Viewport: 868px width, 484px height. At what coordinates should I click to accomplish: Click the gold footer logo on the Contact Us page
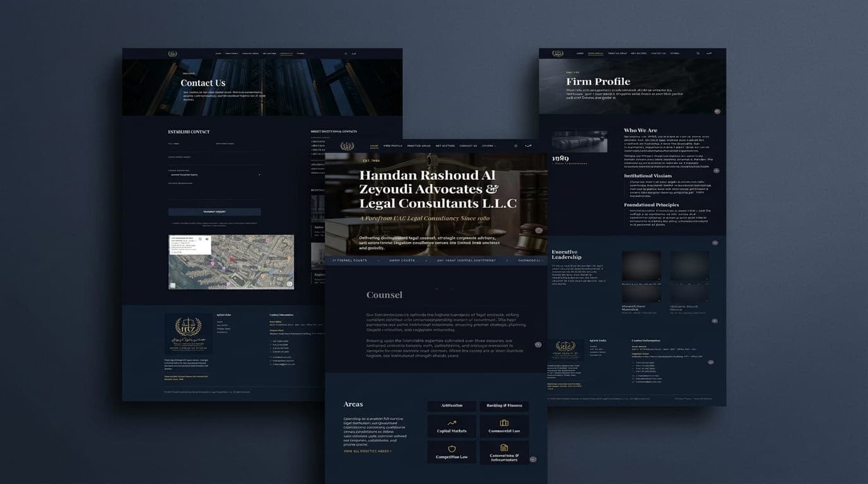[189, 334]
